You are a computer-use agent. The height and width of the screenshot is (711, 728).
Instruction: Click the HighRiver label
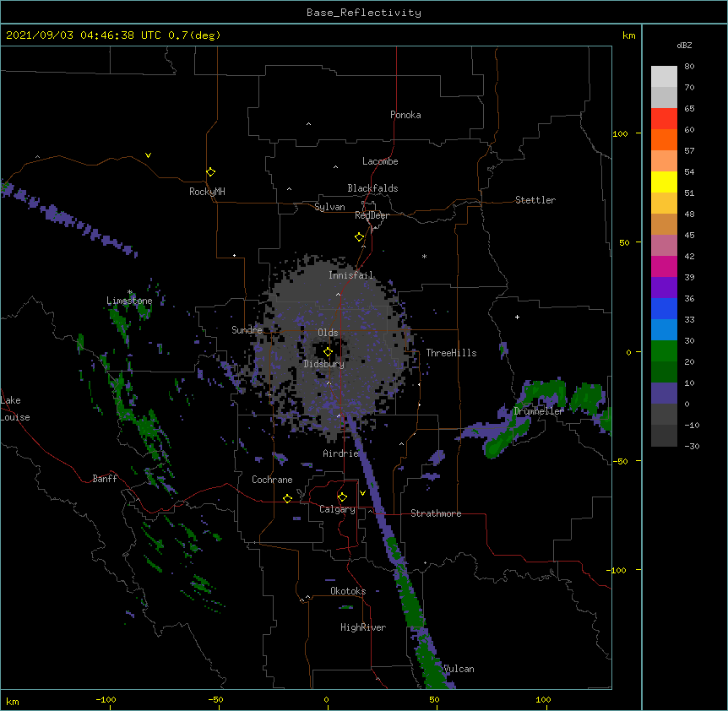(363, 627)
